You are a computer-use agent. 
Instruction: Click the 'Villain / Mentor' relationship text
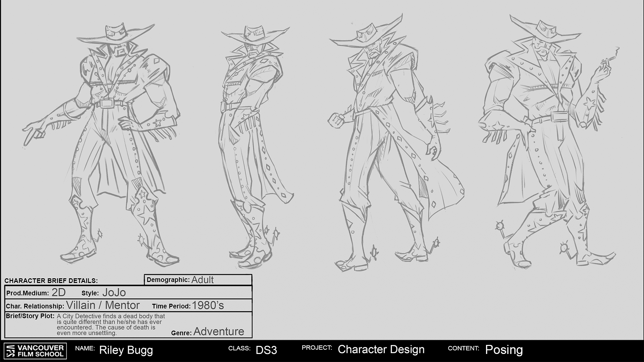[103, 305]
